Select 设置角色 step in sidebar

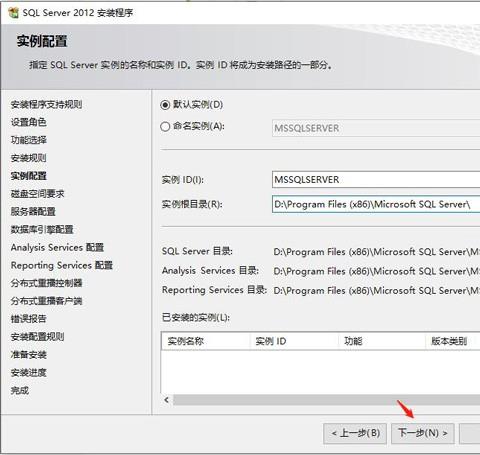(28, 122)
